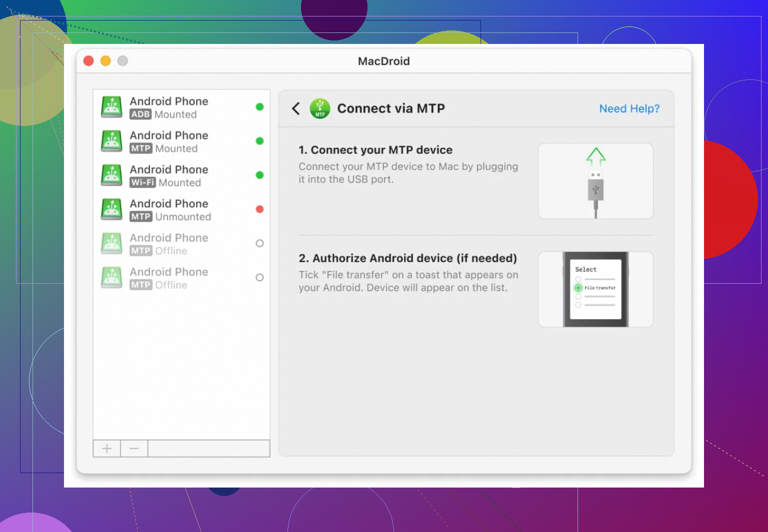Screen dimensions: 768x532
Task: Click the File transfer phone illustration
Action: pyautogui.click(x=595, y=289)
